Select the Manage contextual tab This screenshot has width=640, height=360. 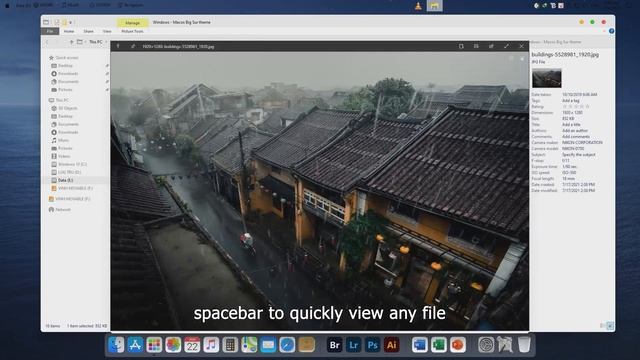point(132,23)
